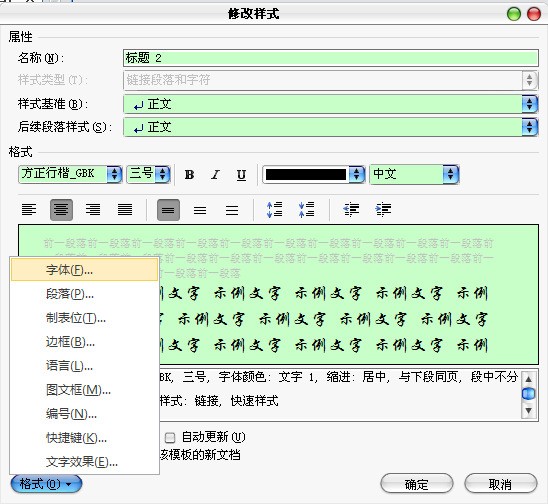
Task: Toggle the single line spacing button
Action: 168,210
